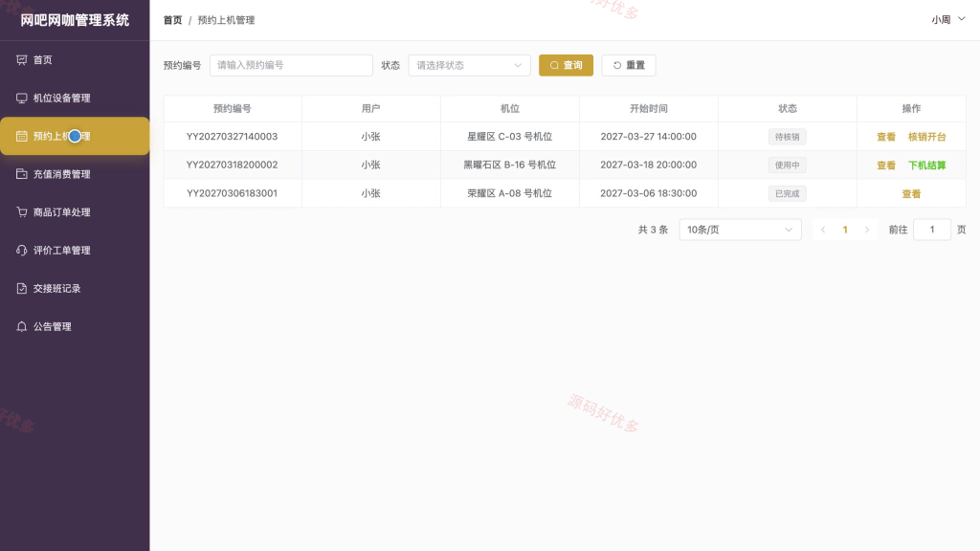Screen dimensions: 980x551
Task: Click the 交接班记录 document icon
Action: click(x=21, y=289)
